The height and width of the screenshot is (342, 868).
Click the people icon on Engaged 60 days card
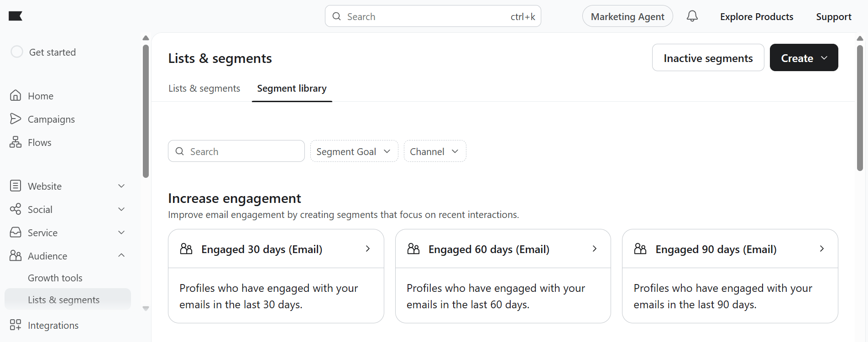coord(413,249)
